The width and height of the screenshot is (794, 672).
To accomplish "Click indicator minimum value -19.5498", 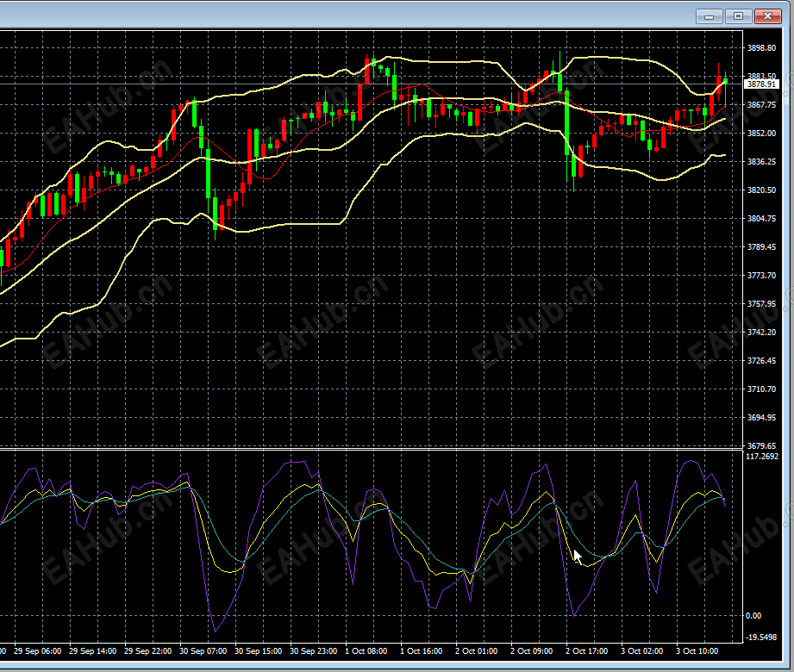I will pos(761,637).
